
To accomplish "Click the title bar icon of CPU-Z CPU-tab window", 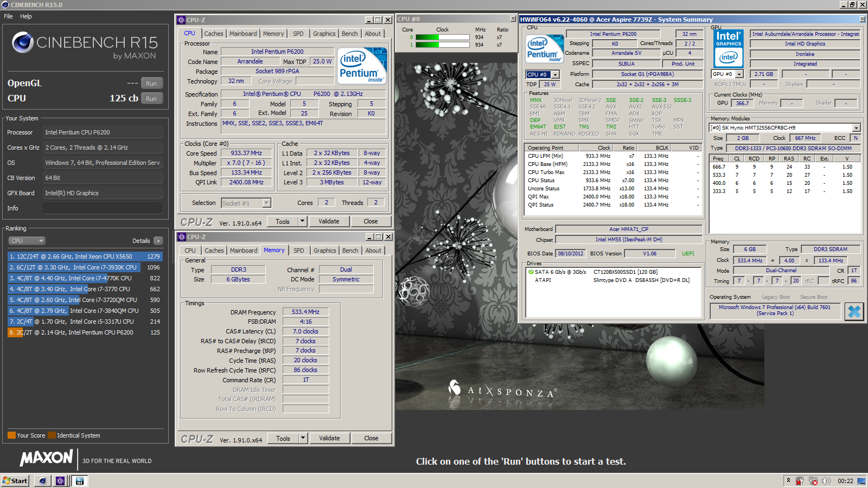I will pyautogui.click(x=182, y=20).
